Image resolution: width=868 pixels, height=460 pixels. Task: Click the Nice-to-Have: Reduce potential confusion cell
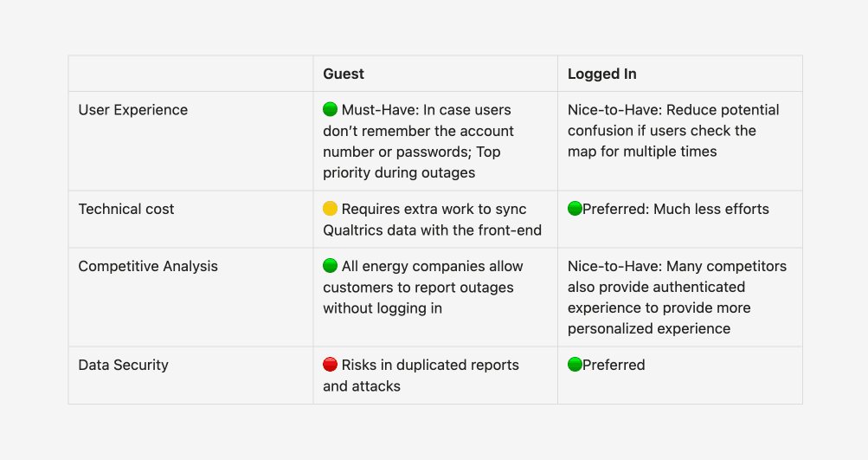(x=680, y=140)
